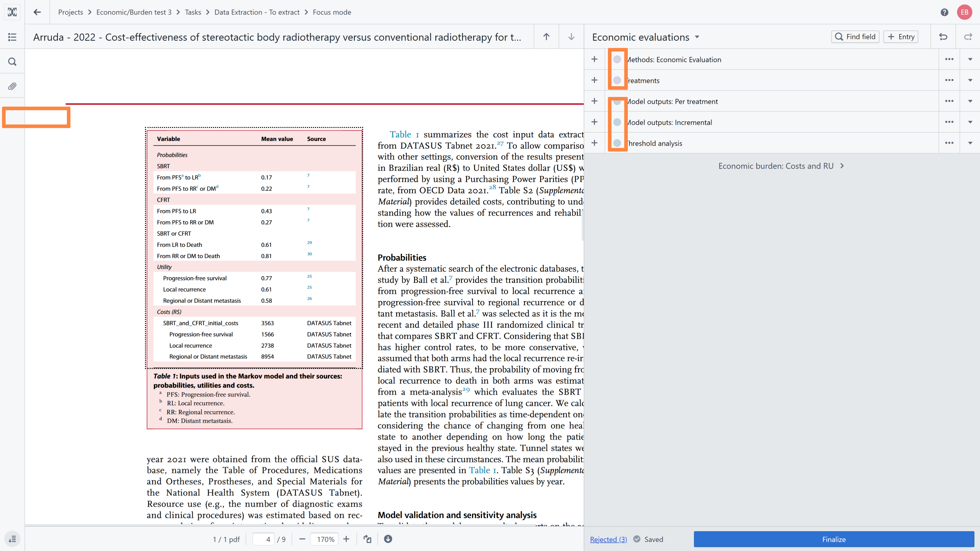Click the Table 1 link in right column
This screenshot has height=551, width=980.
pyautogui.click(x=404, y=135)
